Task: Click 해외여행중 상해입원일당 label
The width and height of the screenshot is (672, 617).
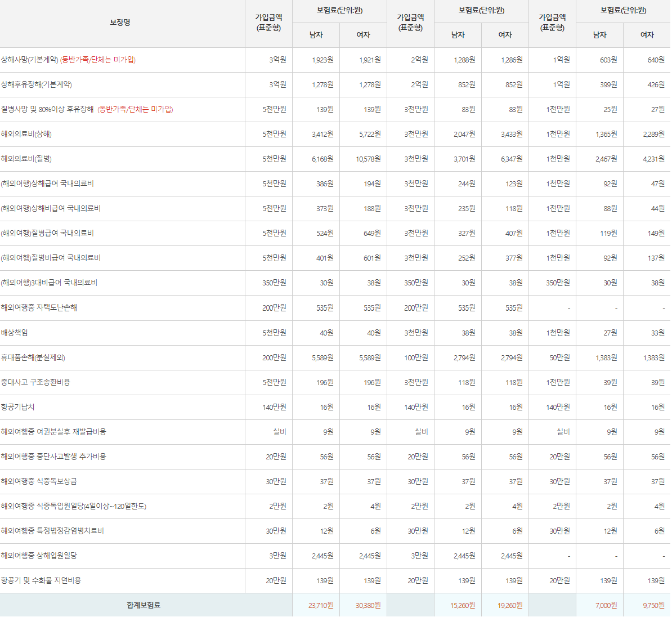Action: (39, 557)
